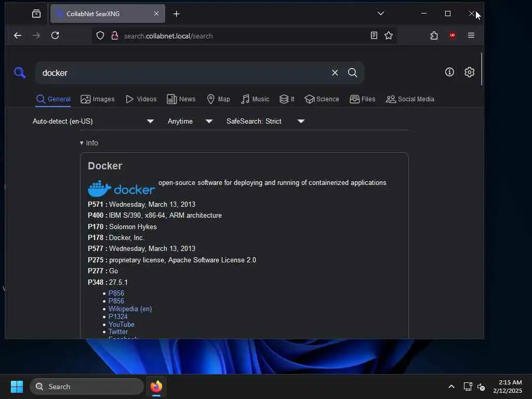Clear the docker search query
Viewport: 532px width, 399px height.
pyautogui.click(x=335, y=73)
